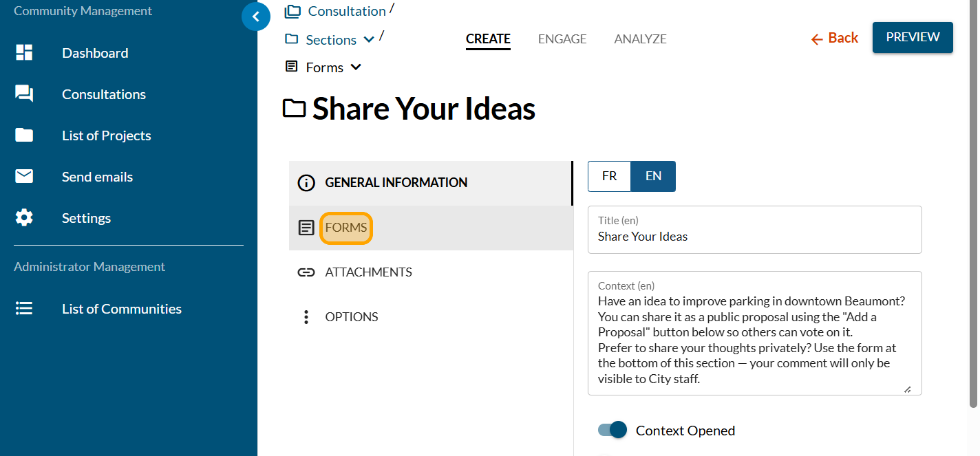Go back using the Back link

click(835, 39)
